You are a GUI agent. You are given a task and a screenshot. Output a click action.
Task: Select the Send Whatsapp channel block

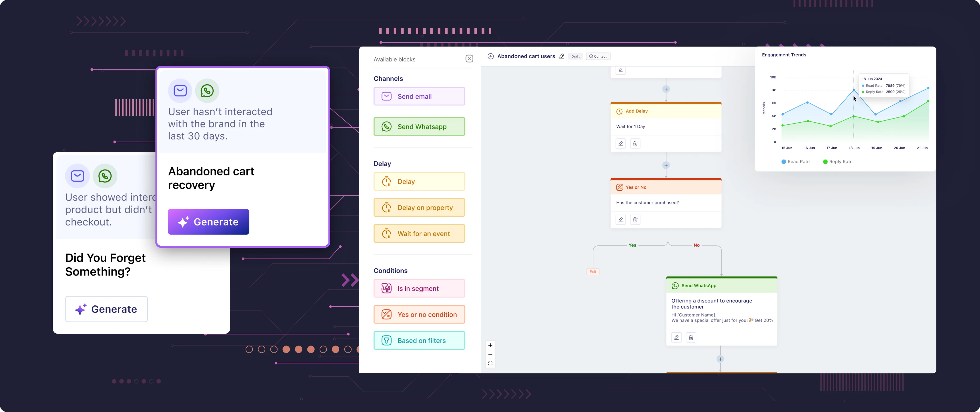[x=419, y=127]
